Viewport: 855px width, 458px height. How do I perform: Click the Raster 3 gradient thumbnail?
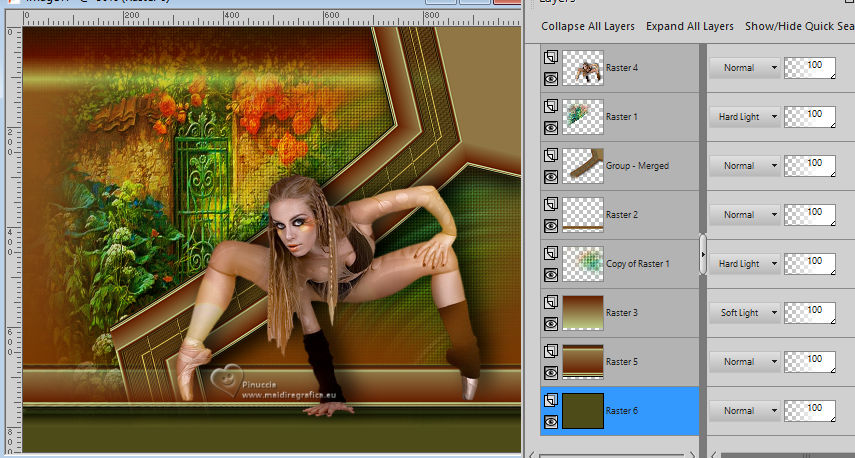click(583, 313)
